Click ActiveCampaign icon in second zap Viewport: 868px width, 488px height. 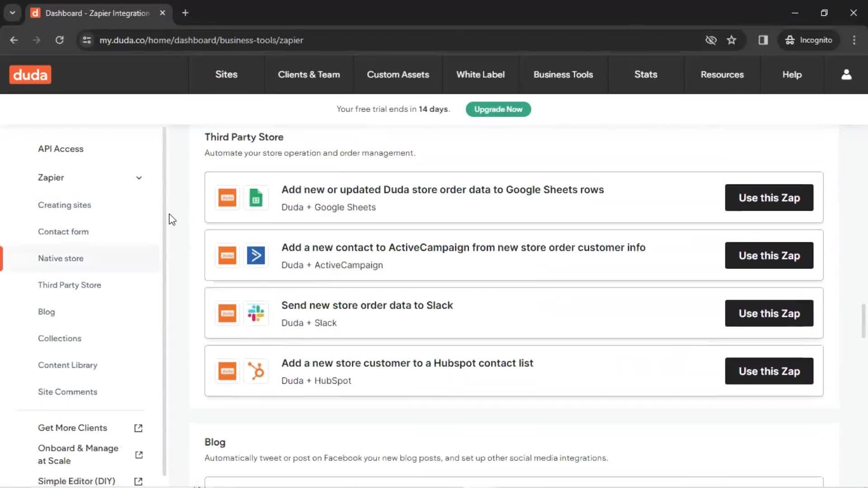256,256
